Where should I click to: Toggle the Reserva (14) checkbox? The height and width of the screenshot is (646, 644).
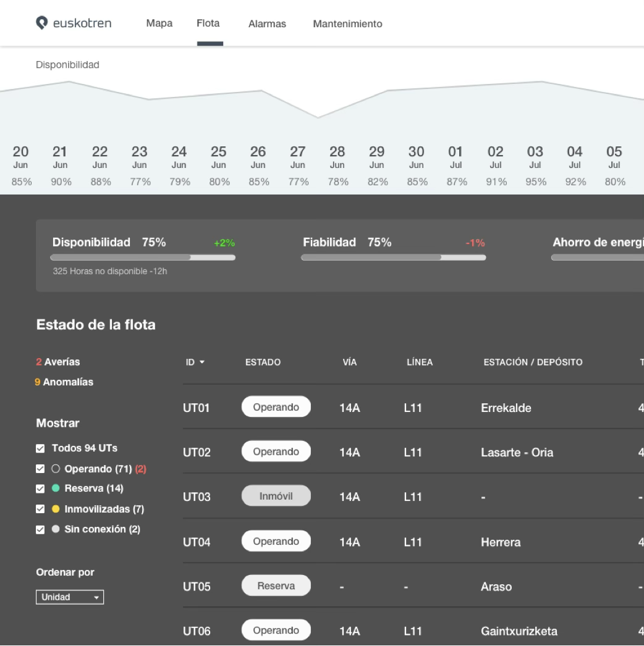[41, 489]
